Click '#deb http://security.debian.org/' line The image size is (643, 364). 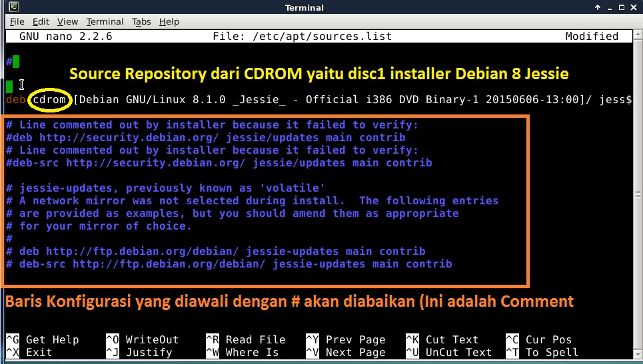206,138
